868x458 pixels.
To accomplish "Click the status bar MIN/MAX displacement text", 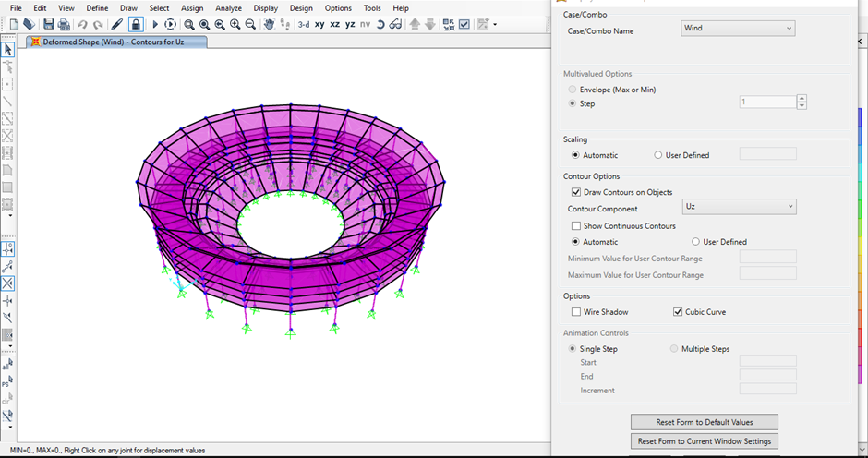I will coord(107,451).
